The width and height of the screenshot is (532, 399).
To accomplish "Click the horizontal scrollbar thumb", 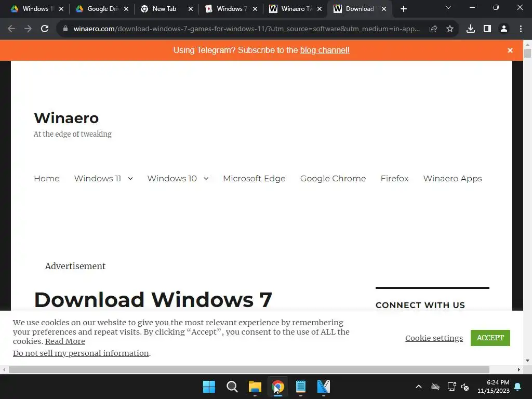I will [x=249, y=369].
